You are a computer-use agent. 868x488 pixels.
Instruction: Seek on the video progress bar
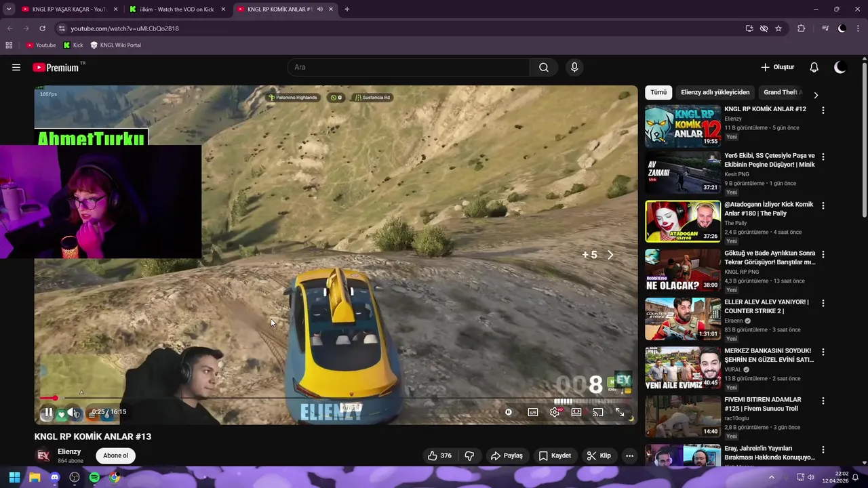[336, 398]
